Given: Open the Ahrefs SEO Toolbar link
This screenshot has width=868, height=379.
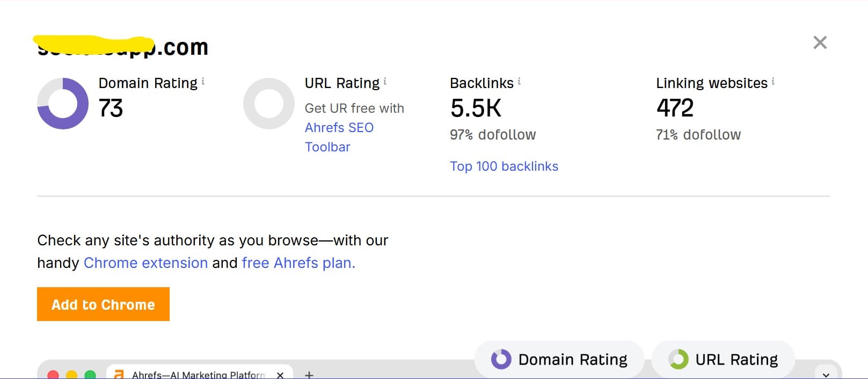Looking at the screenshot, I should tap(339, 137).
